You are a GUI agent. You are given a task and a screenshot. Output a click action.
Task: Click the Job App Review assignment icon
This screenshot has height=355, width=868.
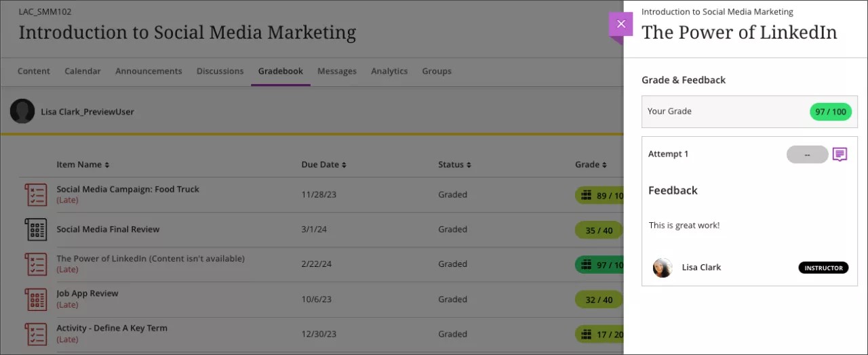pyautogui.click(x=36, y=299)
